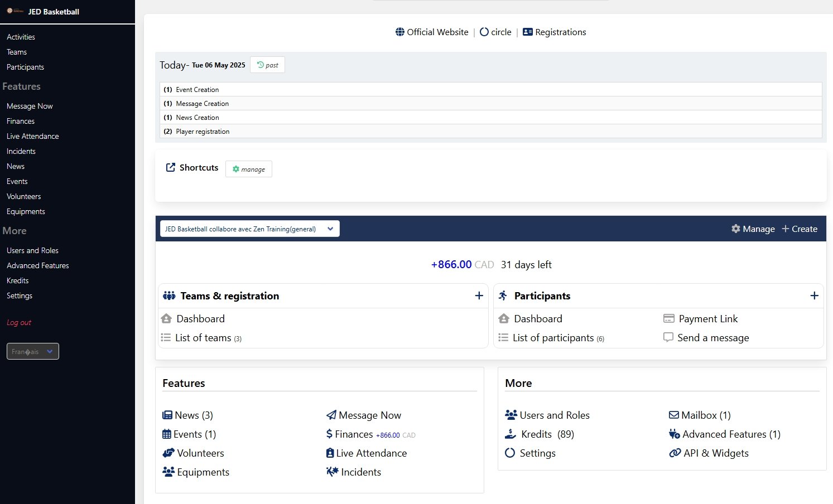Click the handshake icon beside Volunteers
This screenshot has height=504, width=833.
(x=168, y=453)
